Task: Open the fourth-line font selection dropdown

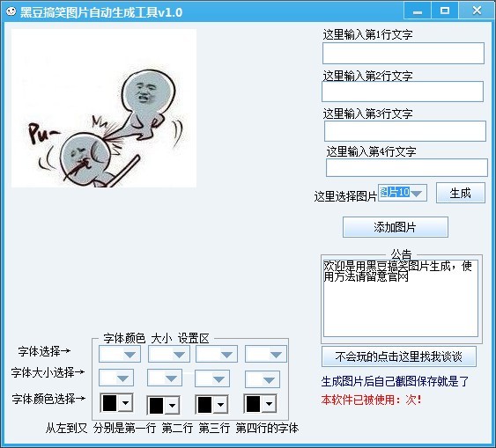Action: click(266, 354)
